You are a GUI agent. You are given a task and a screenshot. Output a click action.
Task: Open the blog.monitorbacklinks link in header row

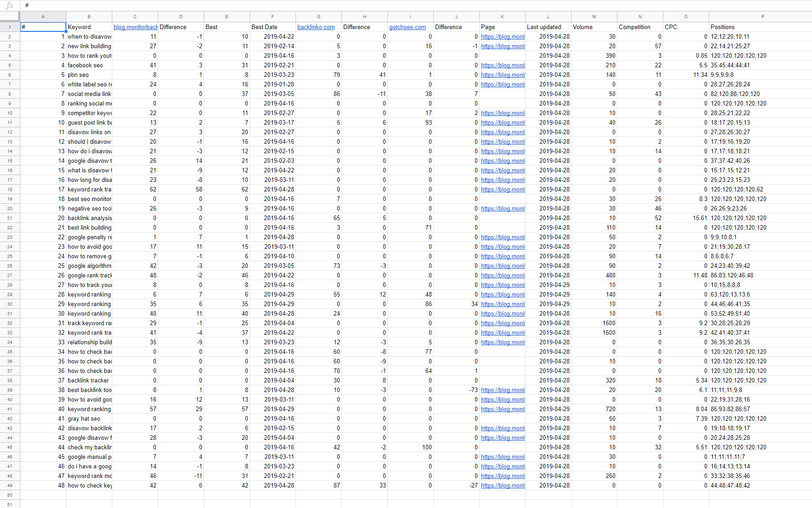pos(135,27)
